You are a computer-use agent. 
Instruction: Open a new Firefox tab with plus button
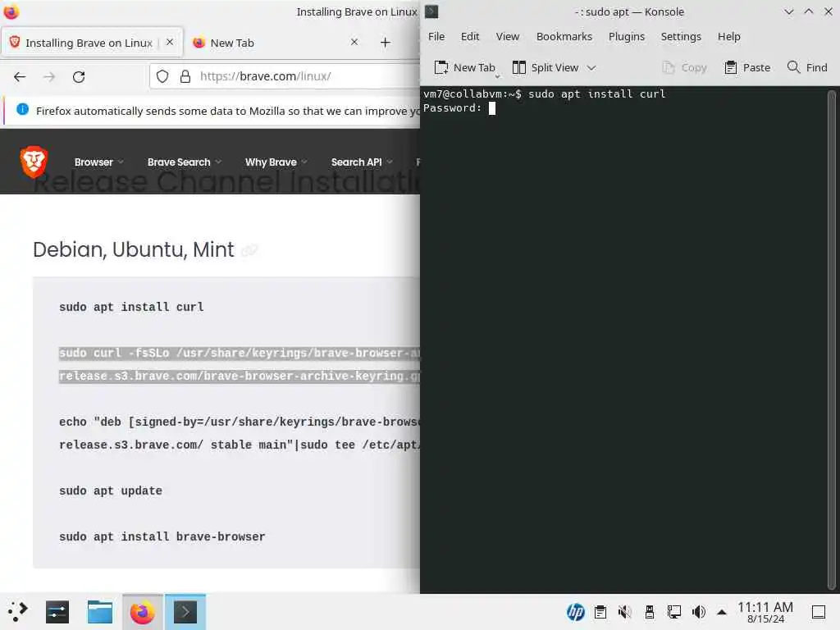[386, 43]
